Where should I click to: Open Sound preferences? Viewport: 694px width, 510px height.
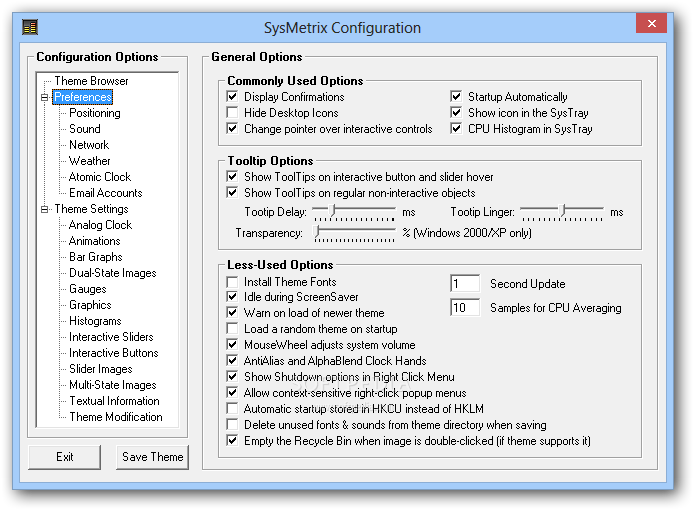point(85,129)
